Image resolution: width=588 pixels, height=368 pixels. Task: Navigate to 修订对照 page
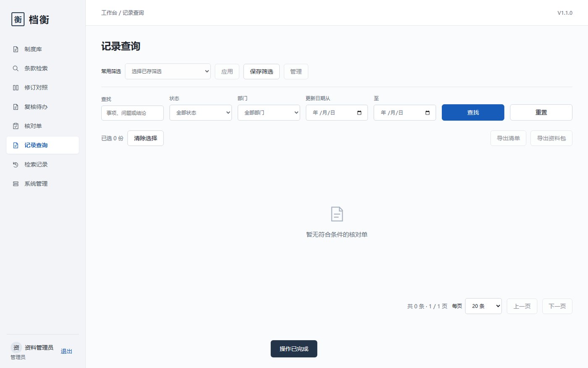pos(42,87)
